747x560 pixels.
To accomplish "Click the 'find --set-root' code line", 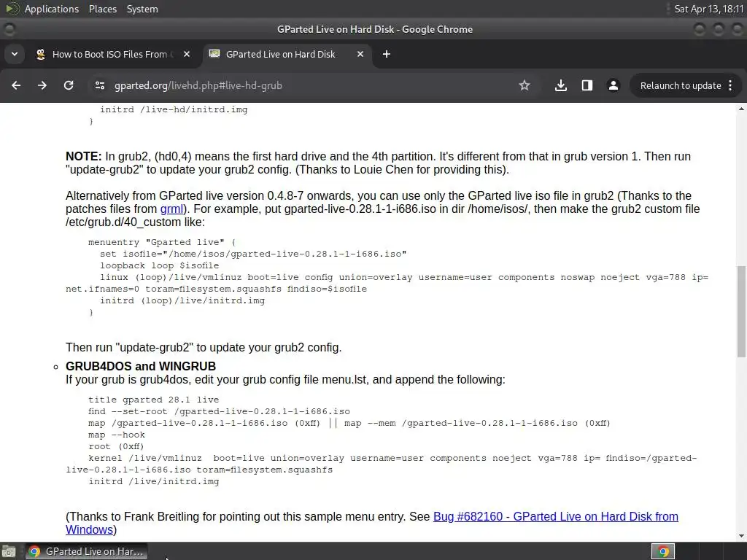I will (x=219, y=411).
